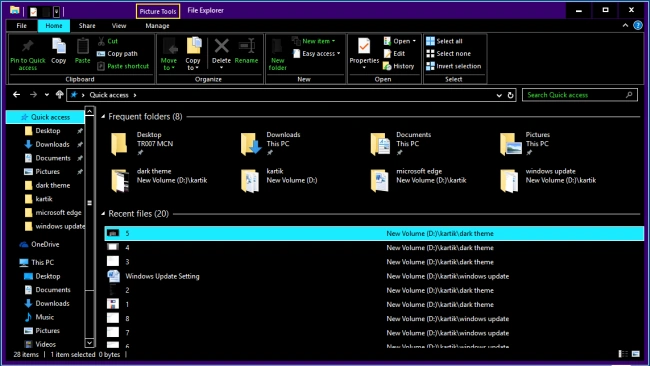650x366 pixels.
Task: Minimize the ribbon with the chevron
Action: [x=625, y=25]
